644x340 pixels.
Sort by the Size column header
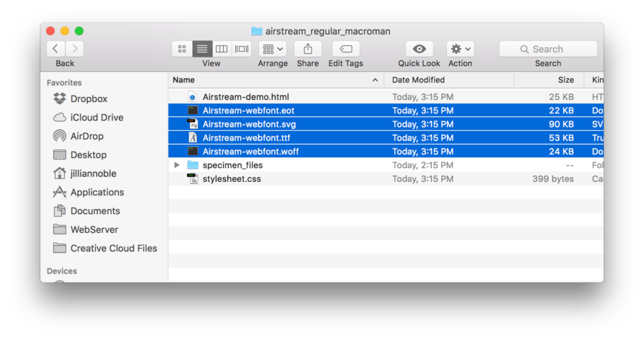coord(566,80)
